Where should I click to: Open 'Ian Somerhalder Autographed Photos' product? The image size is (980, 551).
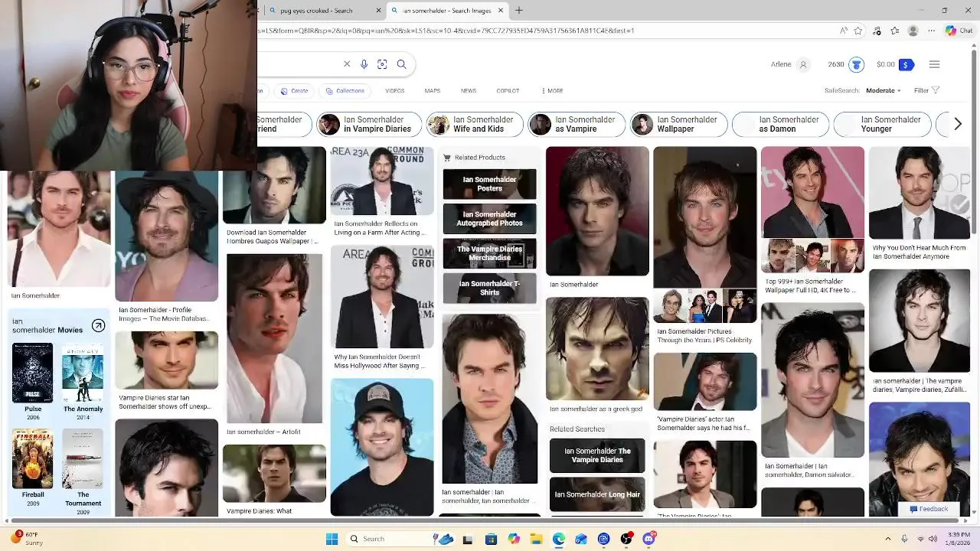tap(489, 219)
